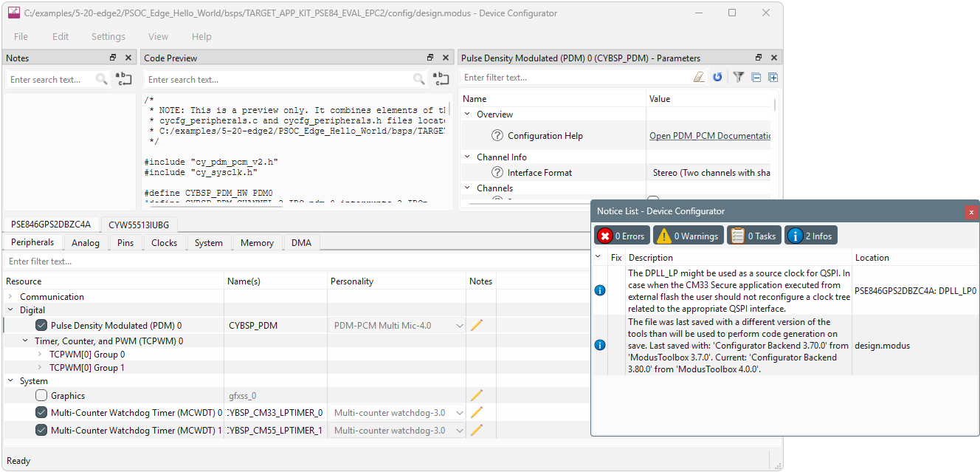Image resolution: width=980 pixels, height=472 pixels.
Task: Open the Edit menu
Action: [x=61, y=36]
